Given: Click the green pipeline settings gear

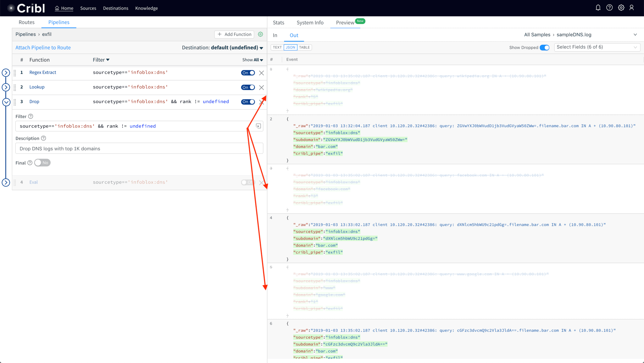Looking at the screenshot, I should pos(260,34).
